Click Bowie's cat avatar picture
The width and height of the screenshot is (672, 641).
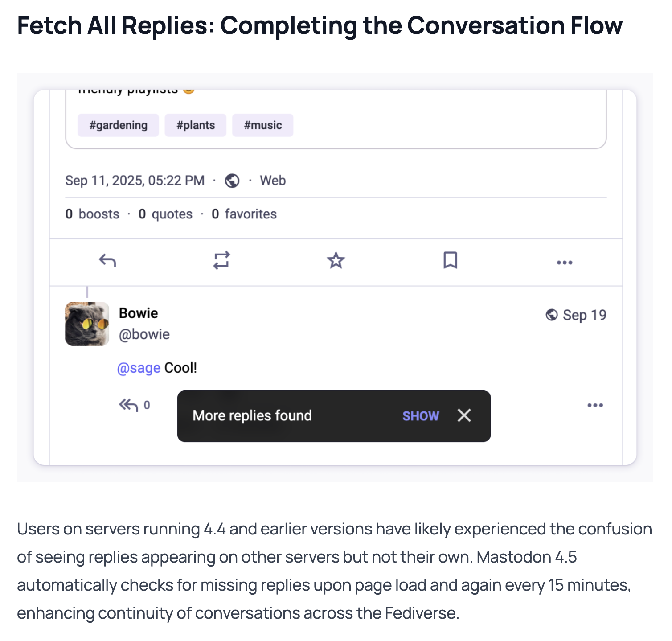click(87, 324)
